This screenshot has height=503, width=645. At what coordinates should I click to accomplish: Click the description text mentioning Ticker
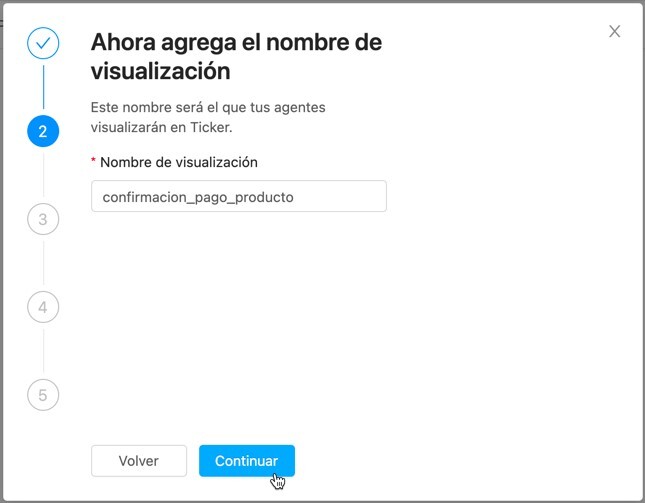[x=208, y=117]
